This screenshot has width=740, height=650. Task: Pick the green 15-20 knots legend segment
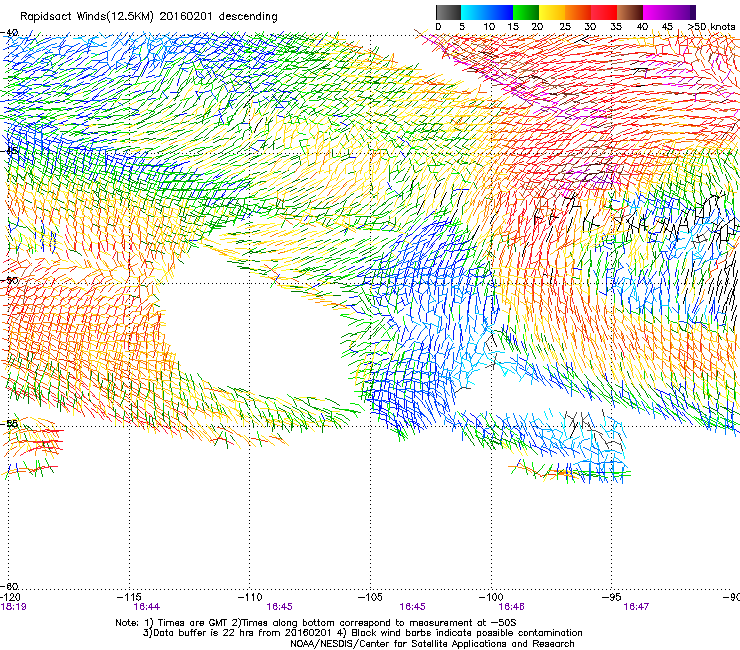[526, 12]
